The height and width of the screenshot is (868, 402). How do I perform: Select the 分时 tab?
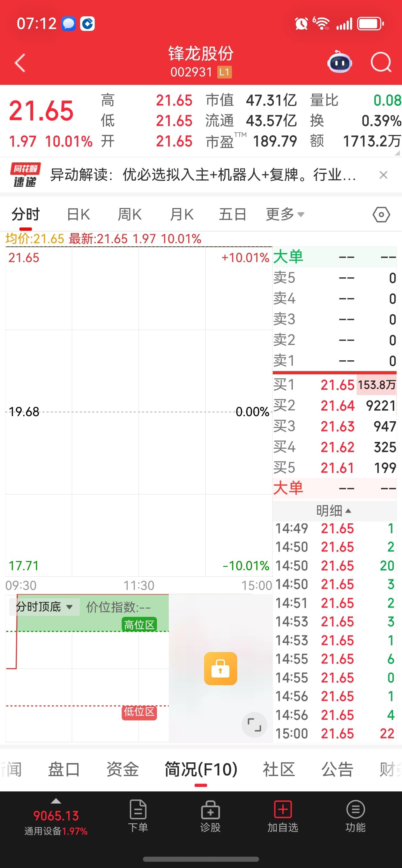point(26,214)
